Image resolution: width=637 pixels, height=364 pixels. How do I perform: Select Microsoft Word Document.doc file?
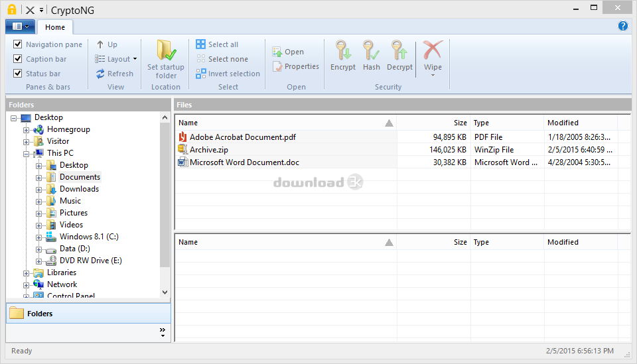click(244, 162)
